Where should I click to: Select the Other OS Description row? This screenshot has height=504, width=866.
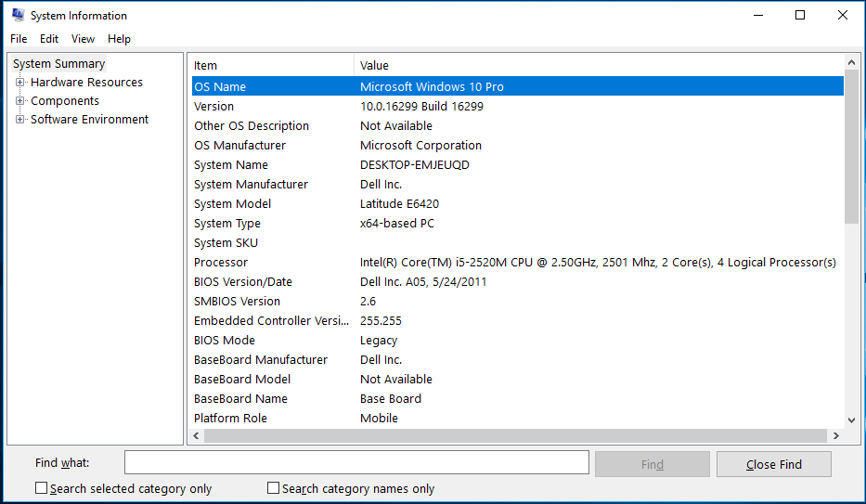pyautogui.click(x=518, y=126)
